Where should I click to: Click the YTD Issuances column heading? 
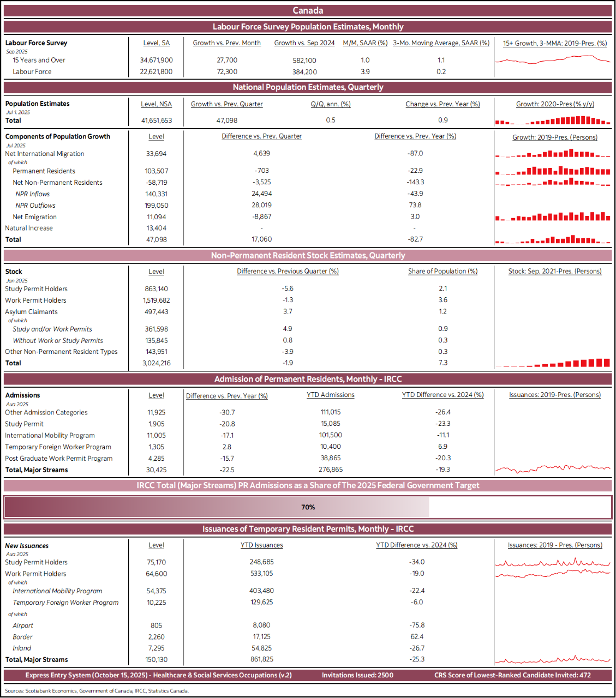pos(262,545)
